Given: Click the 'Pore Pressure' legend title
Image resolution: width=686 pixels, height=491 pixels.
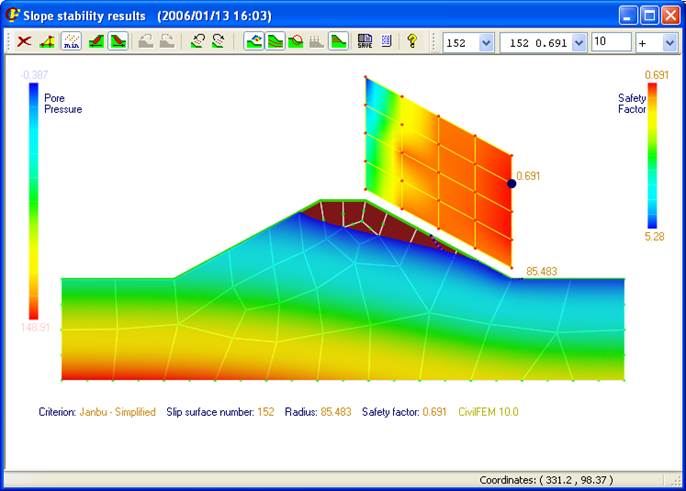Looking at the screenshot, I should point(63,104).
